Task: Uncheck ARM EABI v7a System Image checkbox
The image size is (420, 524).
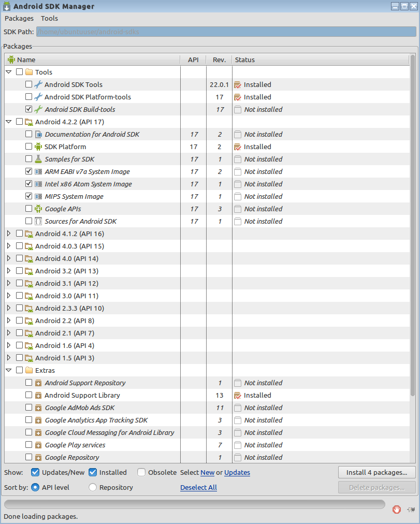Action: click(28, 171)
